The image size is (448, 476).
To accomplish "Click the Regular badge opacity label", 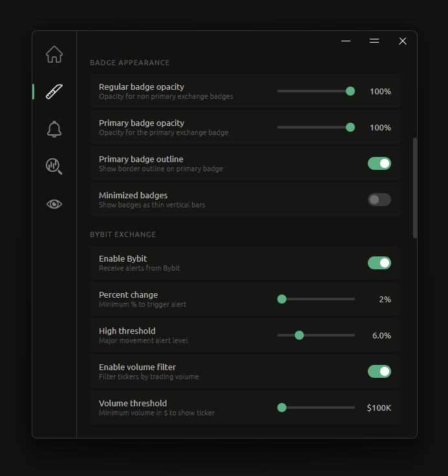I will [x=142, y=87].
